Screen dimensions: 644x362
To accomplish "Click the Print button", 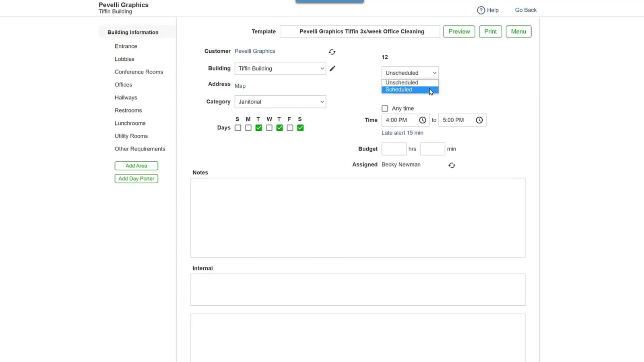I will (490, 31).
